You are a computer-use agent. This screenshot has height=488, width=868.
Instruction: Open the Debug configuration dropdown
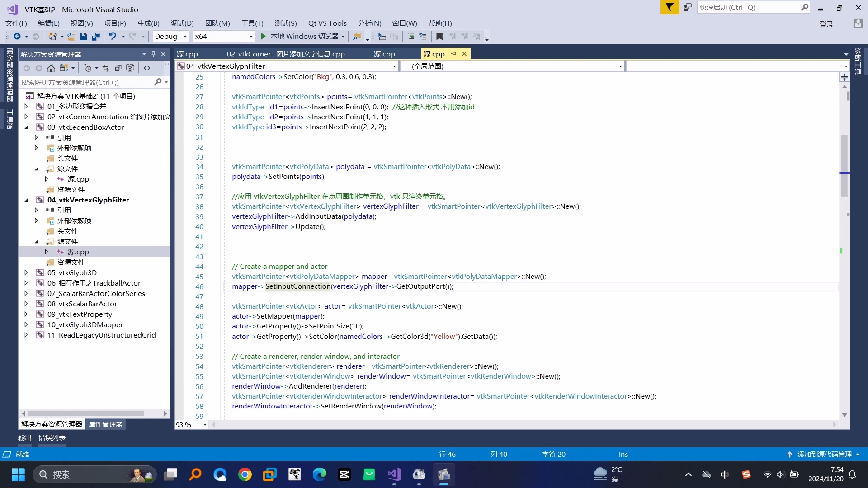click(x=185, y=37)
